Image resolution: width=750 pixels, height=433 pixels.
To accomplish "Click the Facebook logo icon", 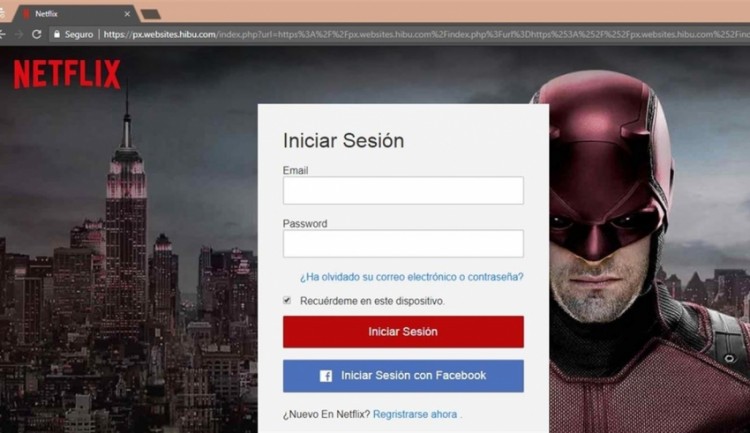I will tap(326, 376).
